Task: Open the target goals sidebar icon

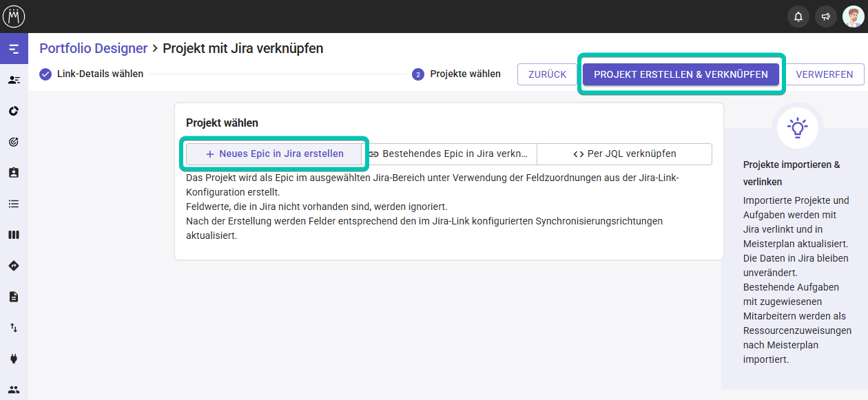Action: [x=14, y=142]
